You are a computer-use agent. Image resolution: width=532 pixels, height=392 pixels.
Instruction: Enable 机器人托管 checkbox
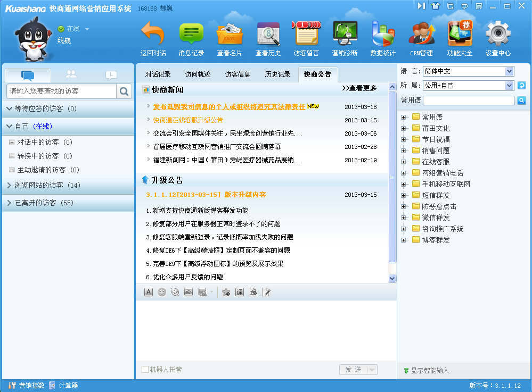click(145, 370)
